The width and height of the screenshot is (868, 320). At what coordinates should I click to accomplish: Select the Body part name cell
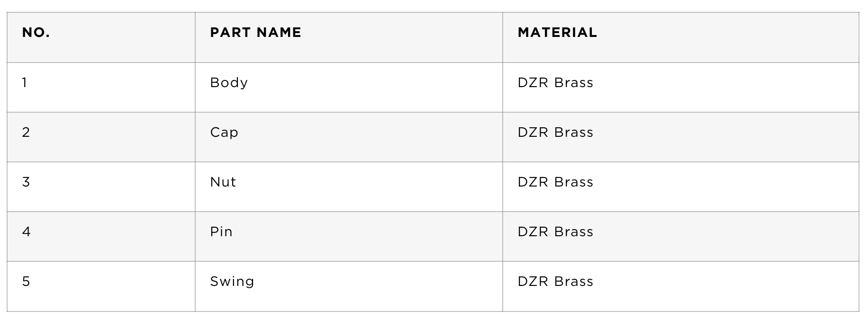pos(349,87)
